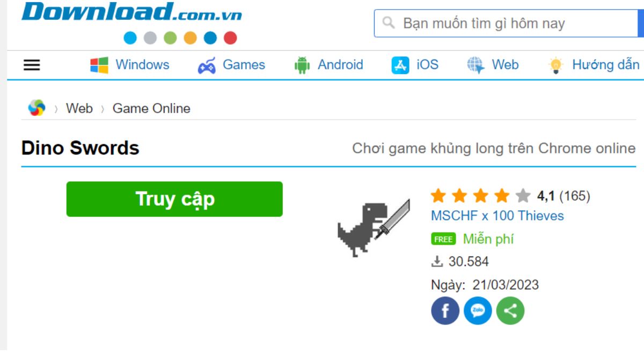Click the Windows logo icon
Viewport: 644px width, 362px height.
[x=99, y=65]
